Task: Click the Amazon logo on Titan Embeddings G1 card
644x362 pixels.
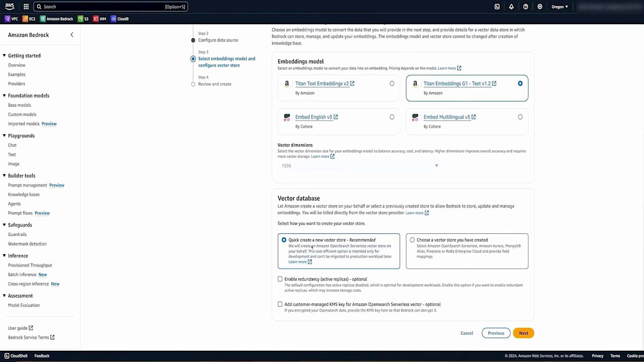Action: point(415,84)
